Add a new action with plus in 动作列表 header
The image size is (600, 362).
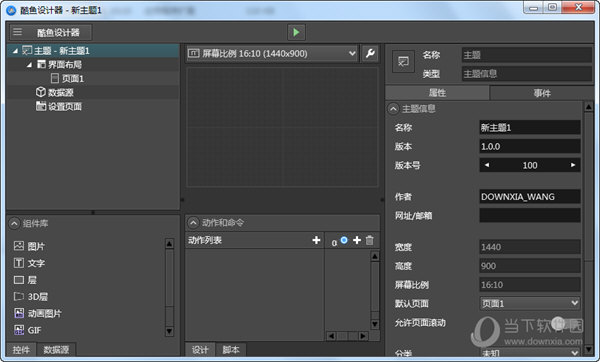tap(316, 240)
